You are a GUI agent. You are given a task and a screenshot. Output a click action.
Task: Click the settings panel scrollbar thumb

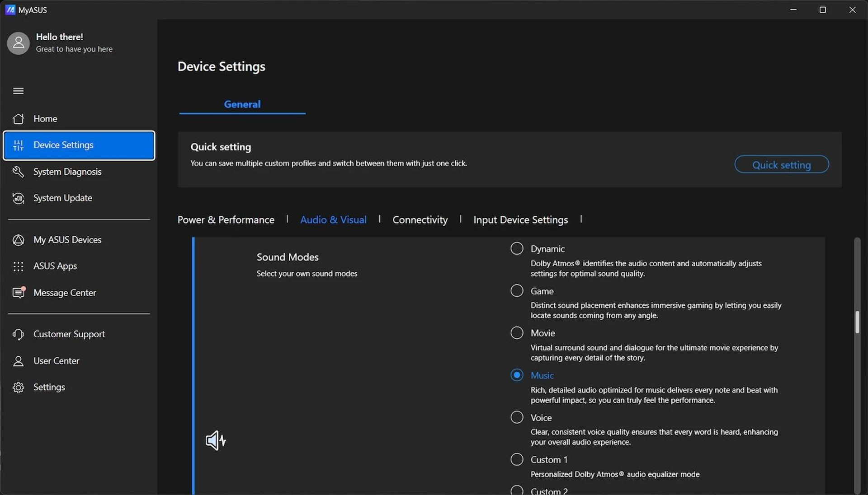point(857,322)
